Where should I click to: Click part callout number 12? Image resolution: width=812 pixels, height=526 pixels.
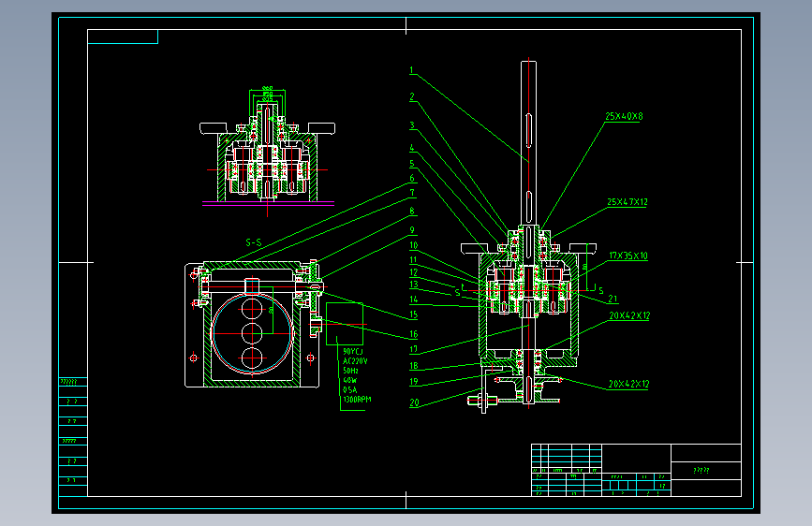[x=414, y=272]
